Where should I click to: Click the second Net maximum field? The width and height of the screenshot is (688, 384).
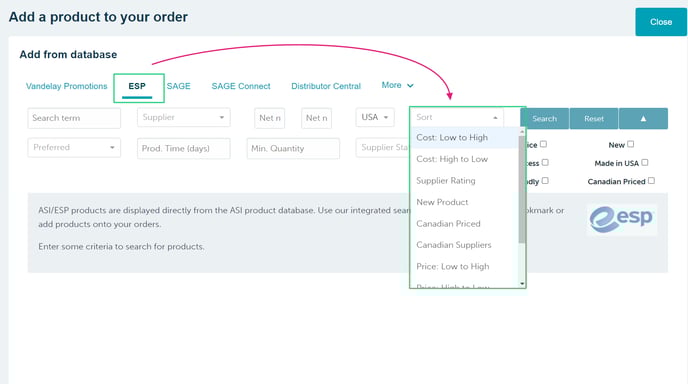pyautogui.click(x=316, y=118)
